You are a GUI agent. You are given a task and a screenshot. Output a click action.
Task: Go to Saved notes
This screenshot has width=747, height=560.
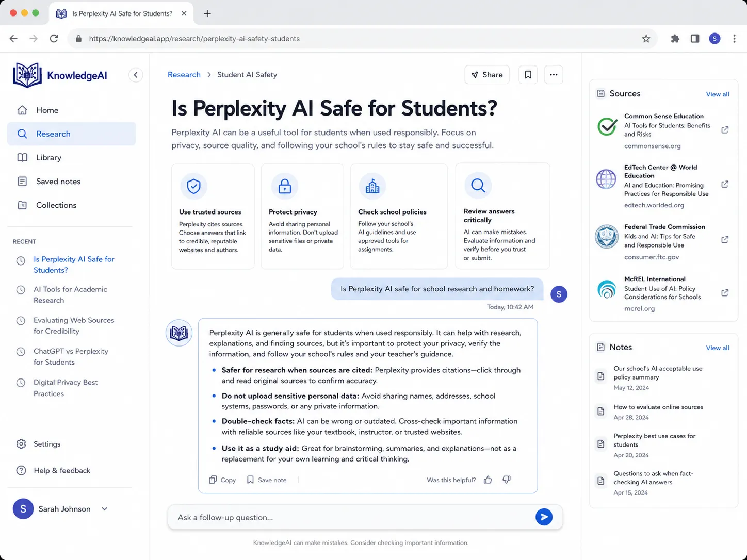click(x=71, y=181)
